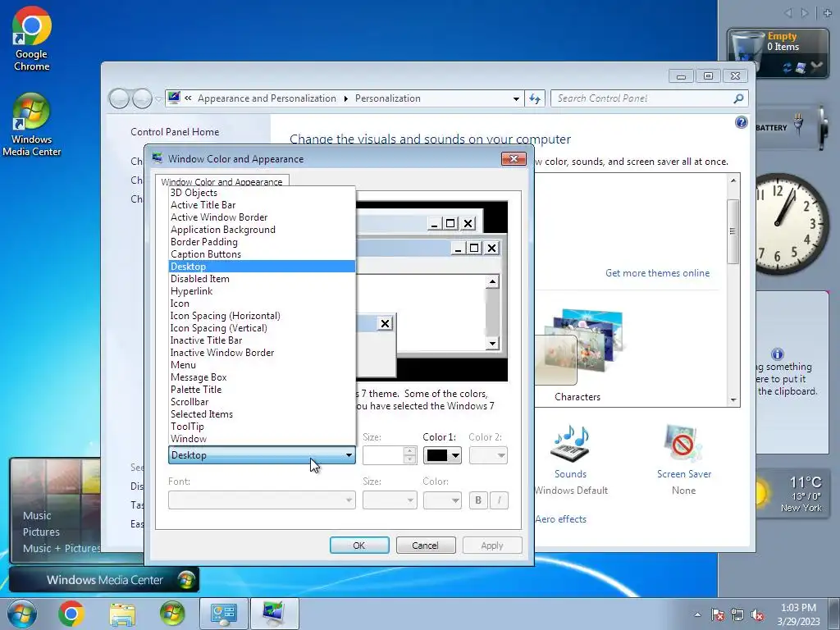The height and width of the screenshot is (630, 840).
Task: Click taskbar clock and date
Action: (798, 614)
